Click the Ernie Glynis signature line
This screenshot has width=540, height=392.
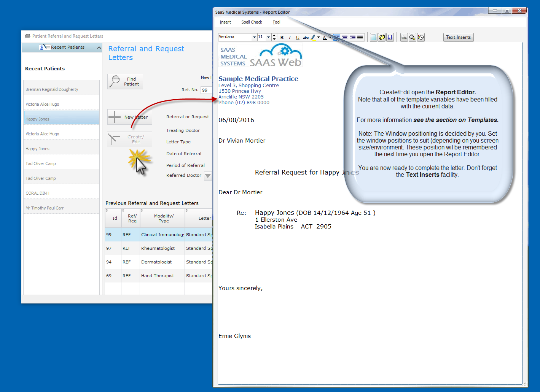pyautogui.click(x=234, y=336)
